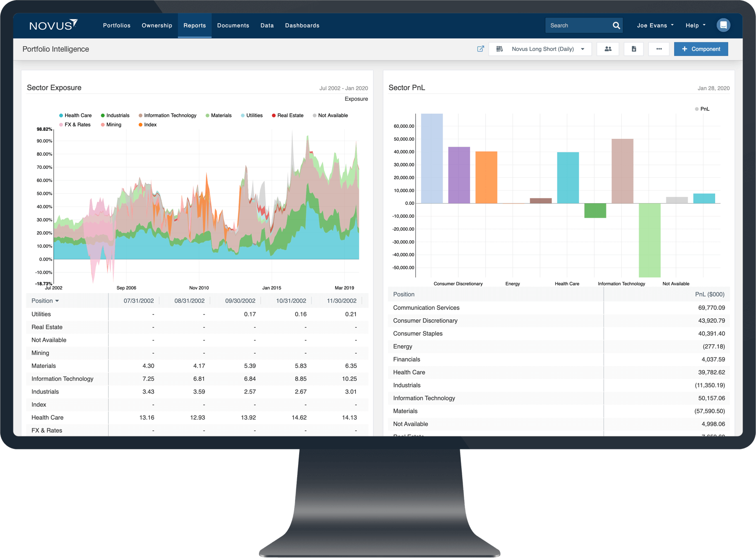Open the chat support bubble icon
Viewport: 756px width, 558px height.
[723, 25]
